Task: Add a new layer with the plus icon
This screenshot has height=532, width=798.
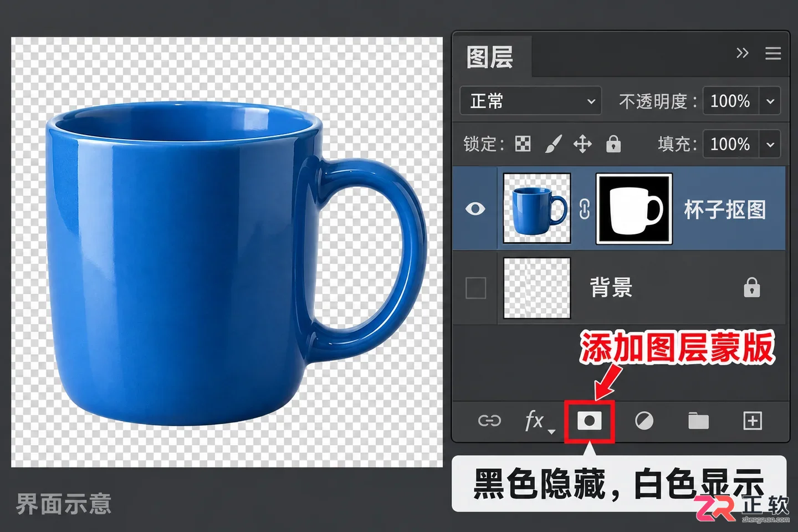Action: pyautogui.click(x=753, y=421)
